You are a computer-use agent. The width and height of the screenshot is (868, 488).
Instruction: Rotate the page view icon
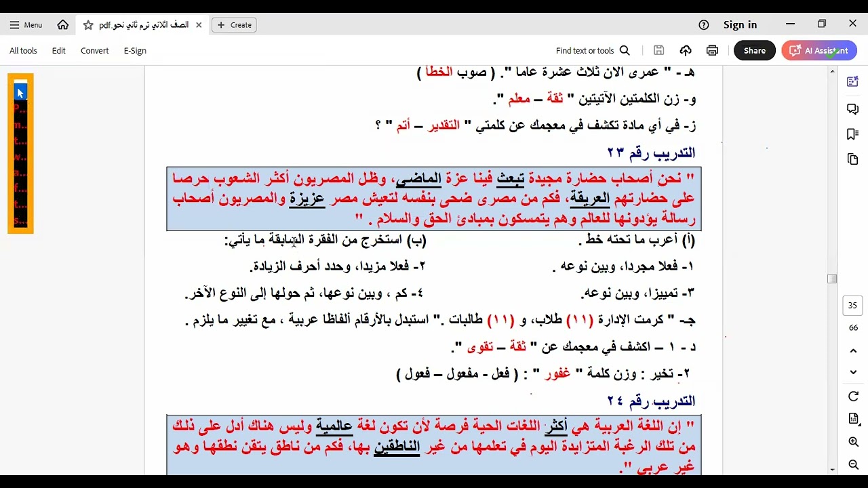click(x=853, y=396)
